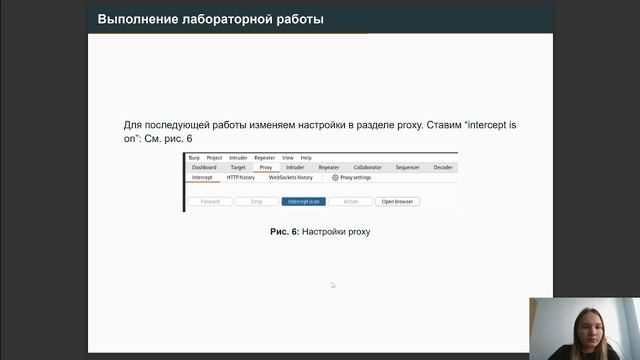This screenshot has height=360, width=640.
Task: Open the Help menu
Action: 306,158
